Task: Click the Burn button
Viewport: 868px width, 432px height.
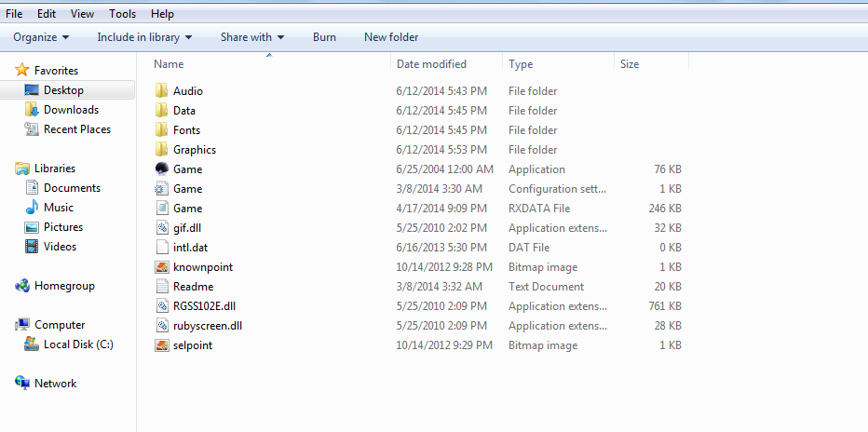Action: tap(324, 37)
